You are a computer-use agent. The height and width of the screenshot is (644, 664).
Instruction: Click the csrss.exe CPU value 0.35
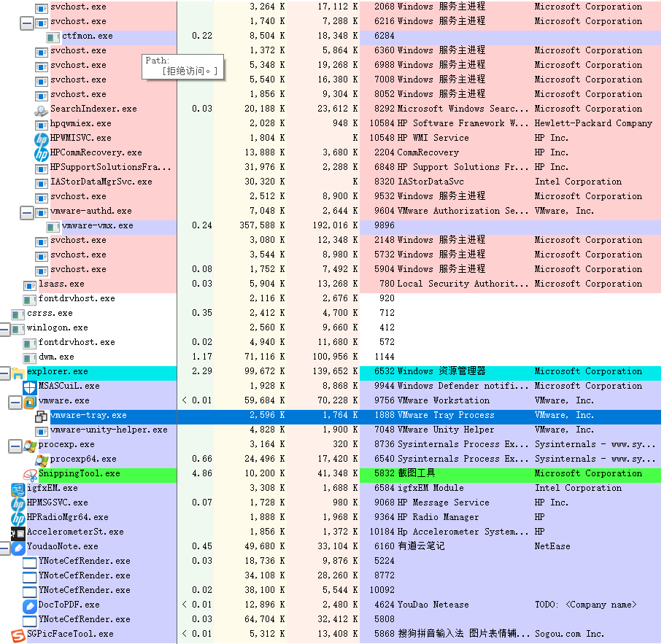202,314
